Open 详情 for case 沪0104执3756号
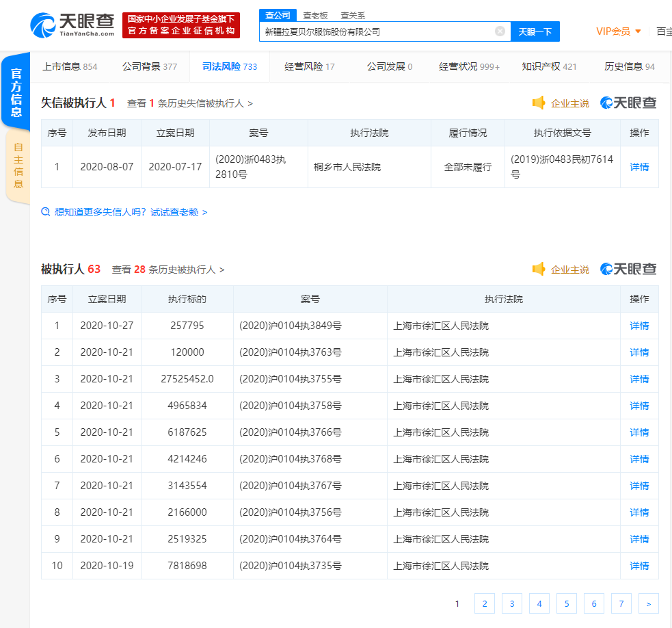Viewport: 672px width, 628px height. [x=639, y=512]
